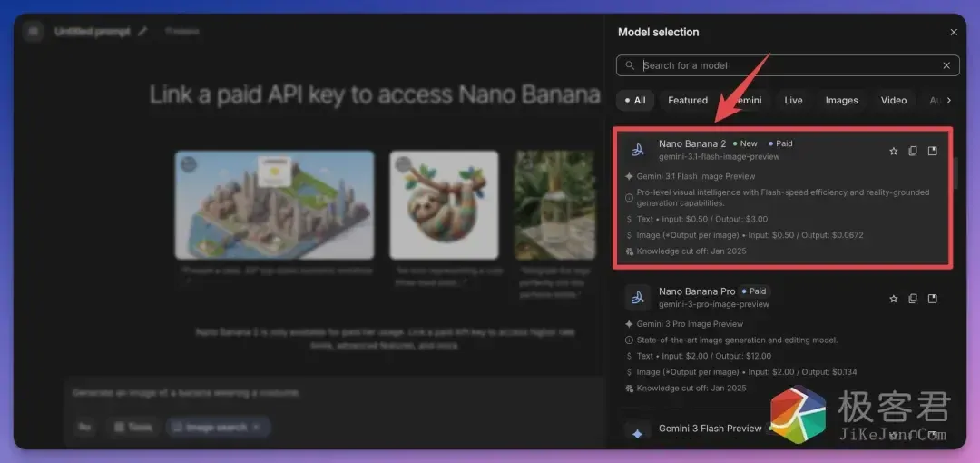Open the hamburger menu at top left
980x463 pixels.
coord(34,32)
